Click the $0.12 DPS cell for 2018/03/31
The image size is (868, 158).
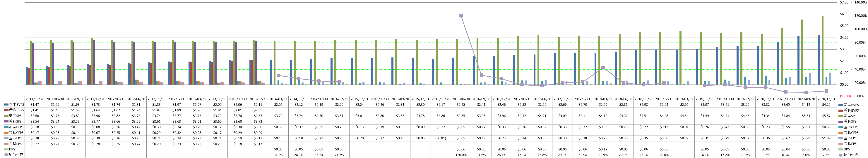coord(603,149)
